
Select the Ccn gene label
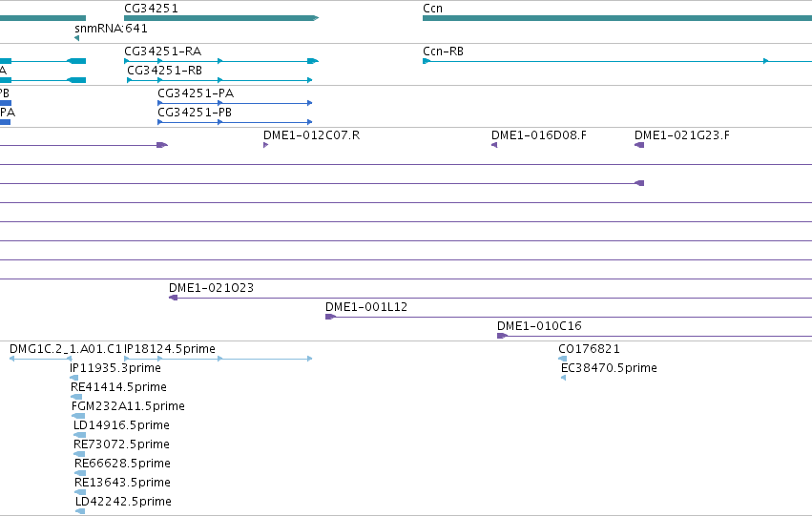[x=432, y=9]
